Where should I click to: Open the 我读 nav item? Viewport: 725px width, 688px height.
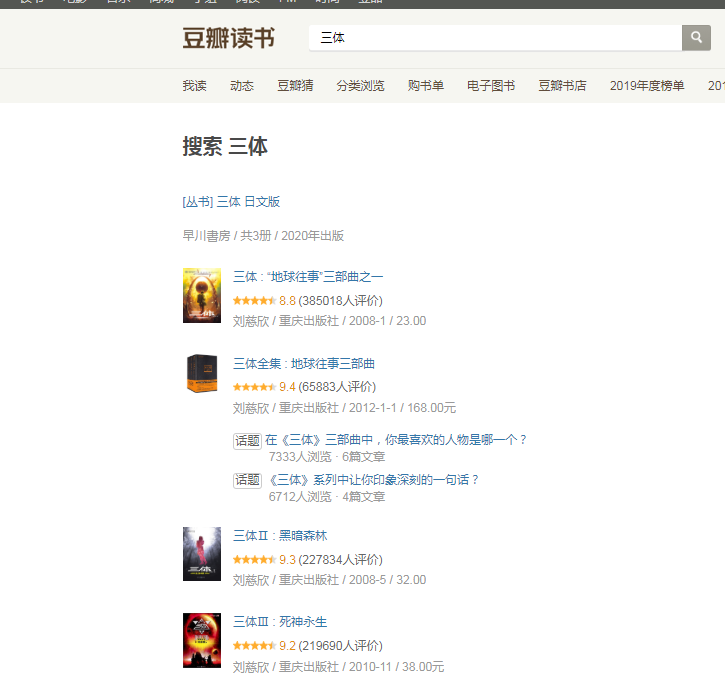(x=194, y=86)
